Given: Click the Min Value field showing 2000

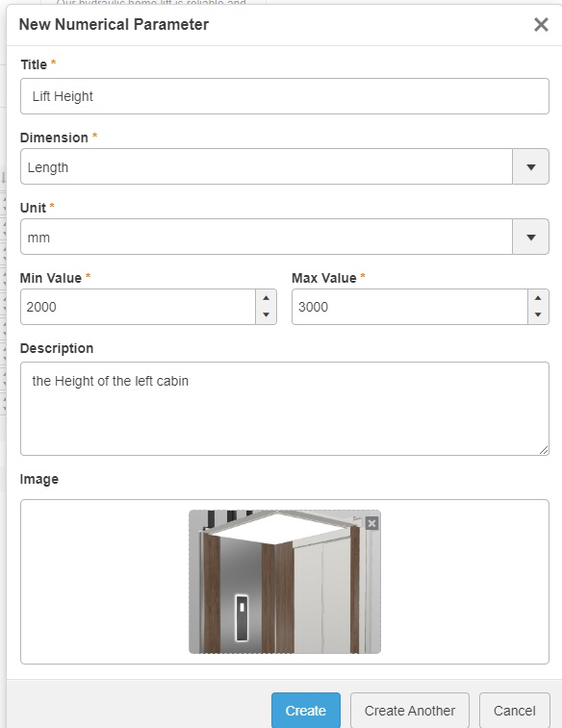Looking at the screenshot, I should pyautogui.click(x=138, y=307).
